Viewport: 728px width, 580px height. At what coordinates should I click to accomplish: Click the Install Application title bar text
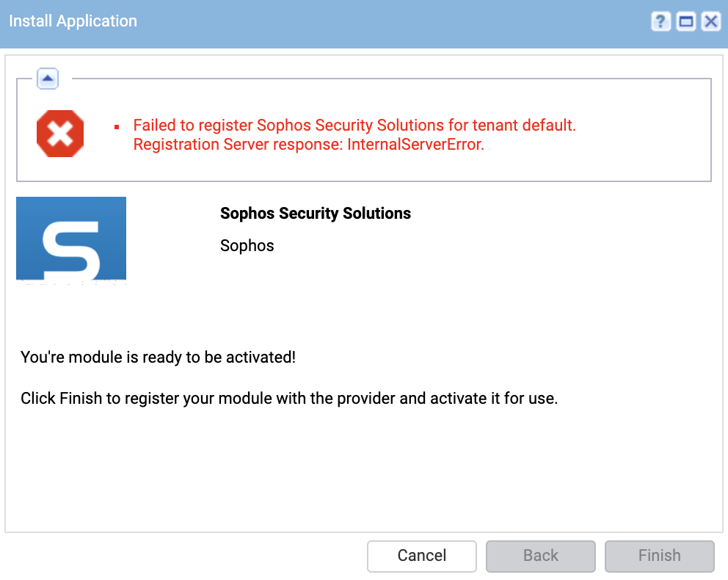[73, 21]
